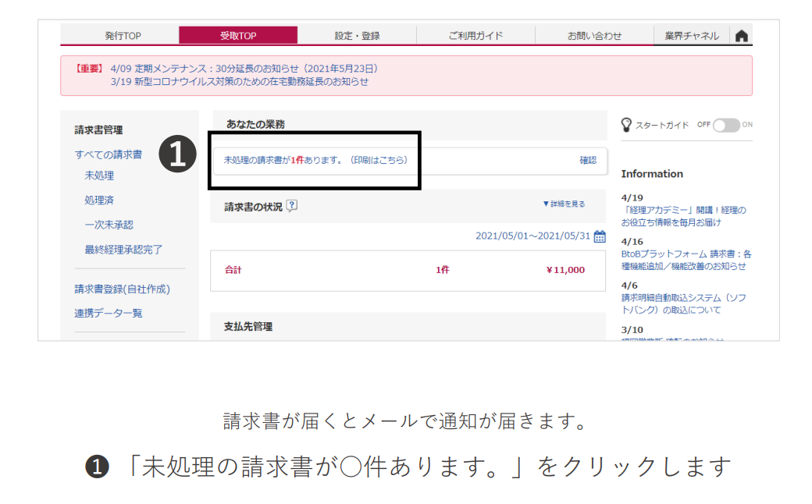Toggle the スタートガイド switch on
Viewport: 812px width, 504px height.
[x=725, y=125]
